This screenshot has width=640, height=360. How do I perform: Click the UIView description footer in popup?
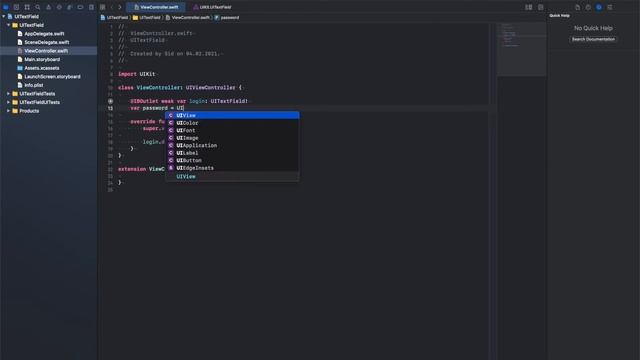pos(232,176)
